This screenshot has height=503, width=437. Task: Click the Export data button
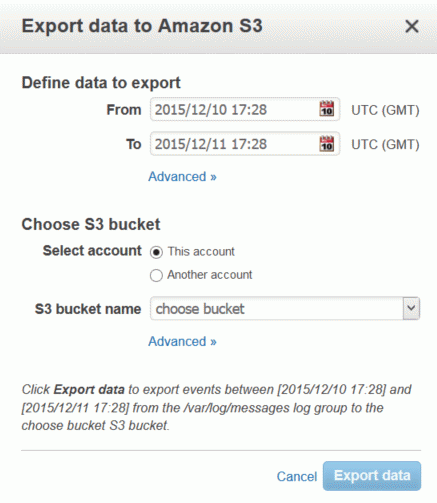click(372, 476)
